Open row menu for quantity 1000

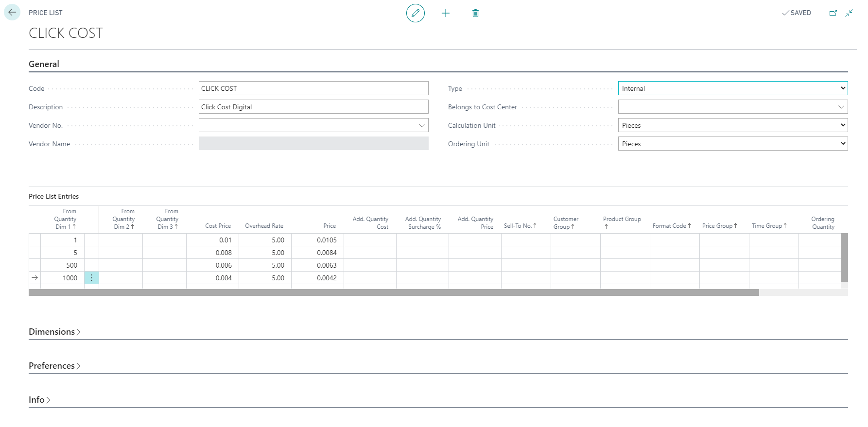pyautogui.click(x=91, y=278)
